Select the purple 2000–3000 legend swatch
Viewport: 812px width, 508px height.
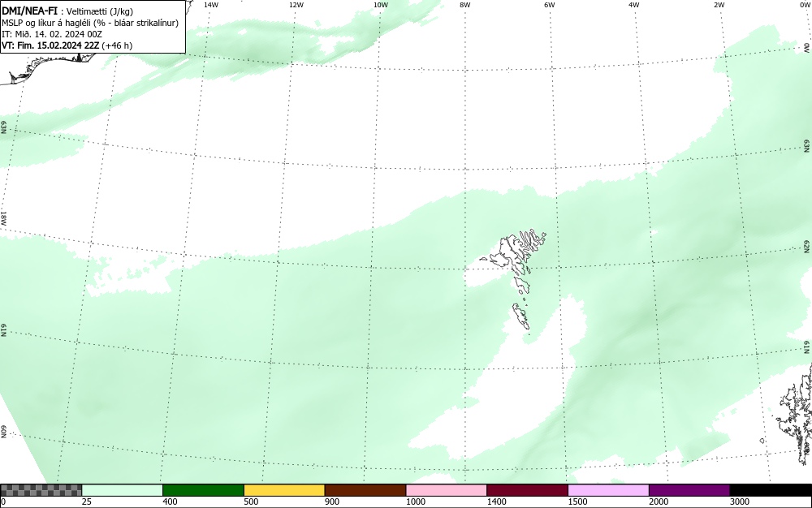click(x=689, y=490)
